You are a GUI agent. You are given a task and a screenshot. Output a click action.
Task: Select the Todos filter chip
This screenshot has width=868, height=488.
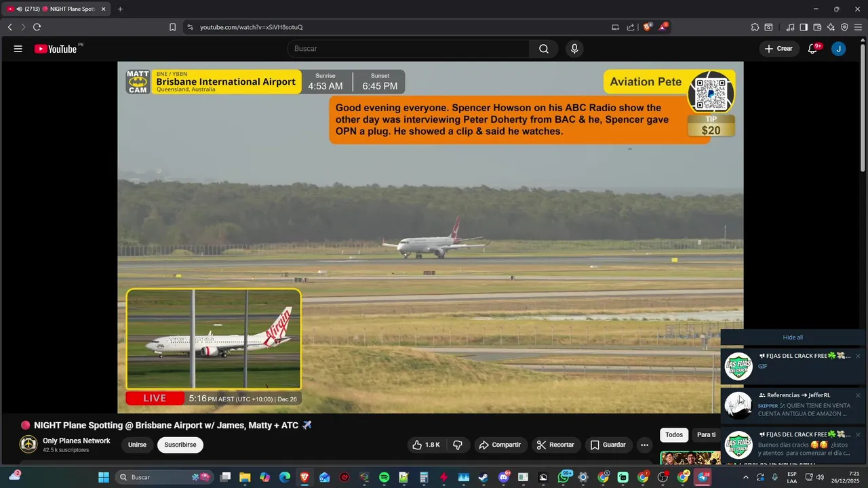[674, 435]
